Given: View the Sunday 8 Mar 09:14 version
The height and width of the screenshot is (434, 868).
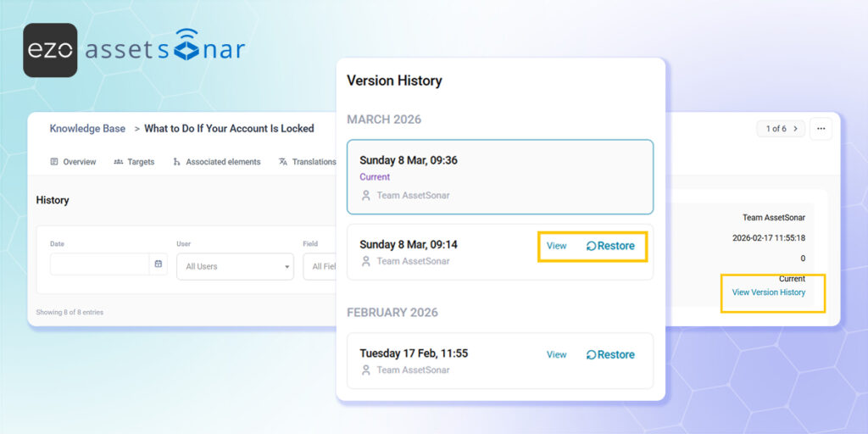Looking at the screenshot, I should (x=556, y=246).
